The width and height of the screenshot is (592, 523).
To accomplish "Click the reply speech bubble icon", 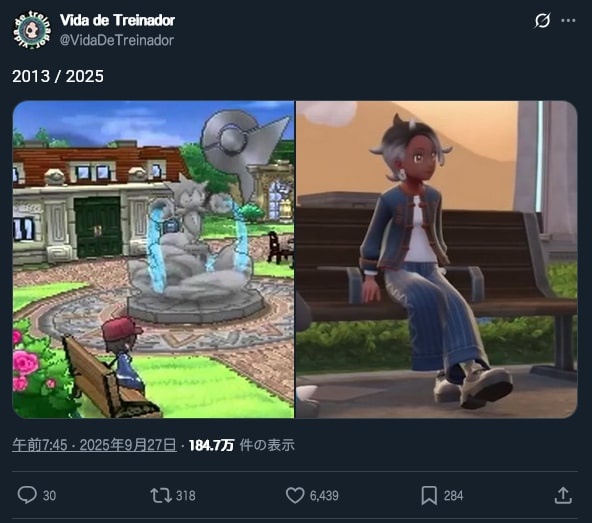I will click(27, 495).
